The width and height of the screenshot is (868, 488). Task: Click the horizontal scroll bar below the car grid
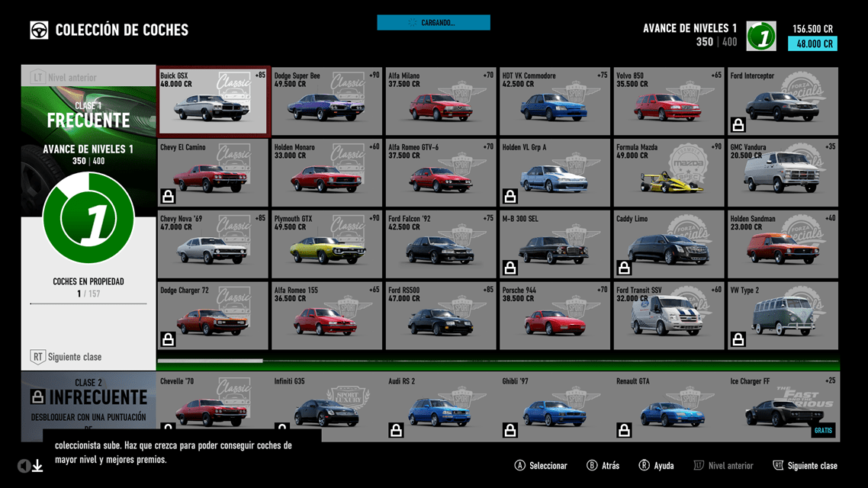498,361
